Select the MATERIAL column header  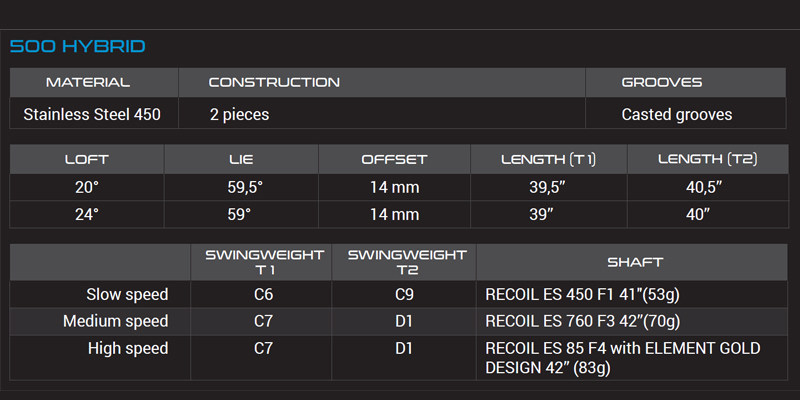(x=88, y=83)
